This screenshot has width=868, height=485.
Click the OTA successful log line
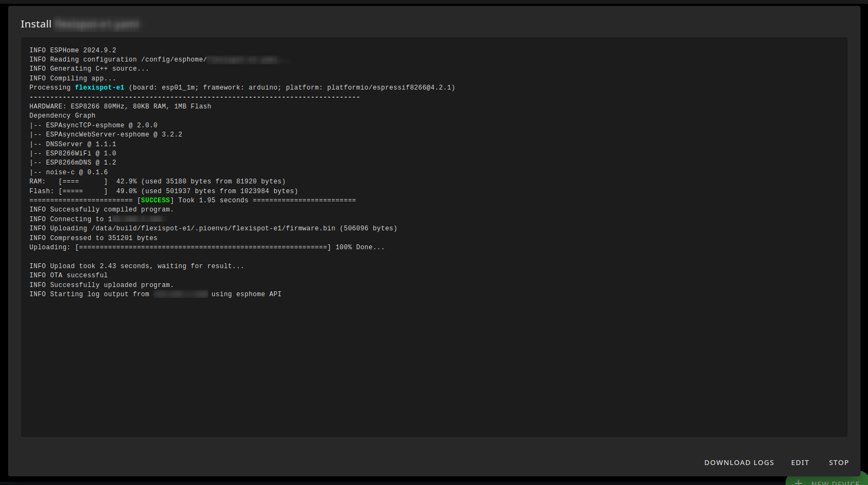pos(69,275)
